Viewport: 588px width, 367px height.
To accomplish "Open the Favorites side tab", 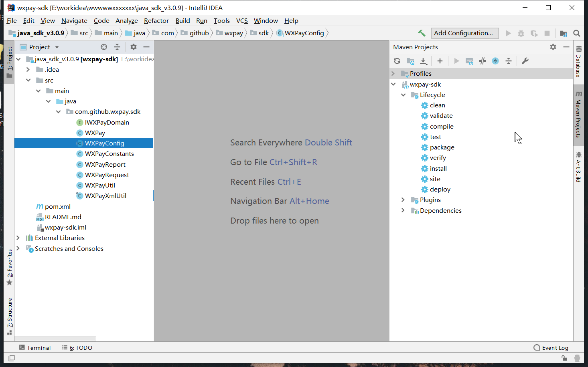I will [x=10, y=267].
